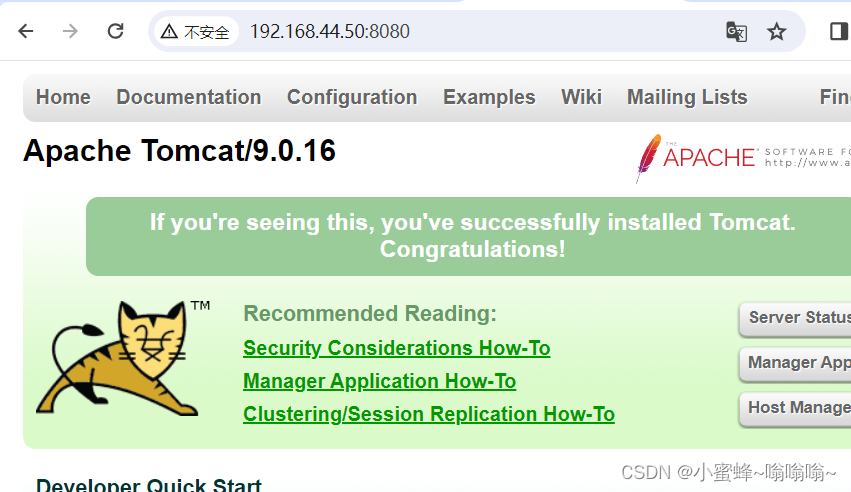Open the Google Translate icon
Screen dimensions: 851x492
click(736, 31)
